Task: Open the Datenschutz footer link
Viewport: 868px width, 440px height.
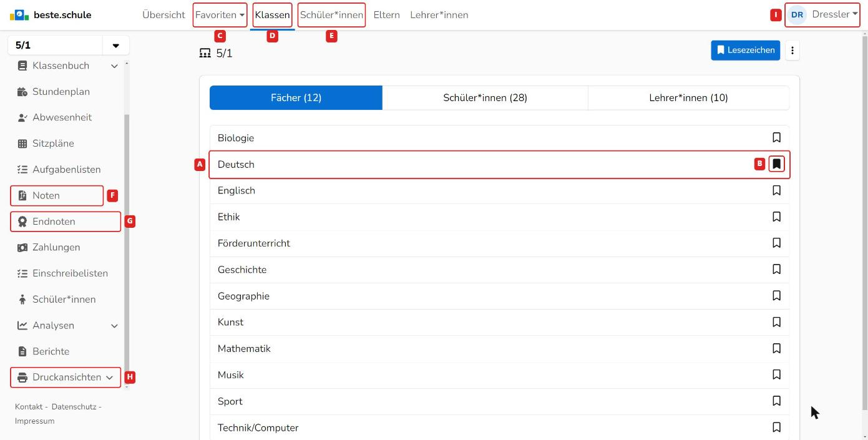Action: (74, 407)
